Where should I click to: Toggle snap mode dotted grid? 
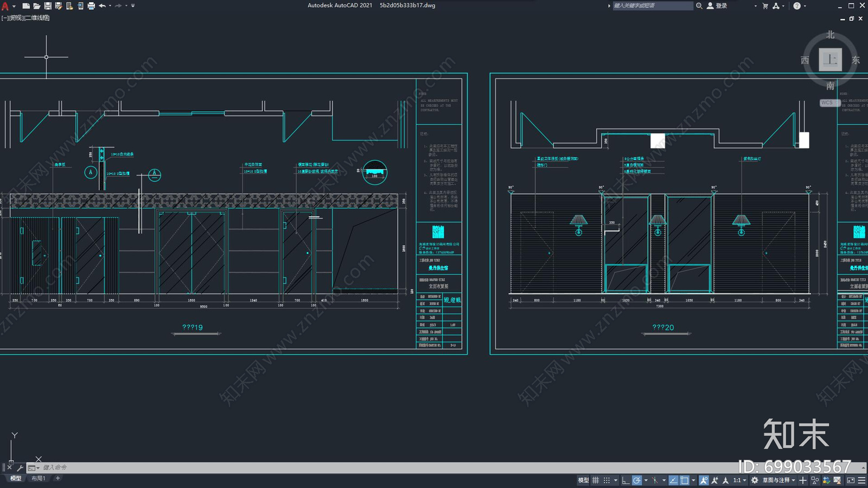pos(607,480)
